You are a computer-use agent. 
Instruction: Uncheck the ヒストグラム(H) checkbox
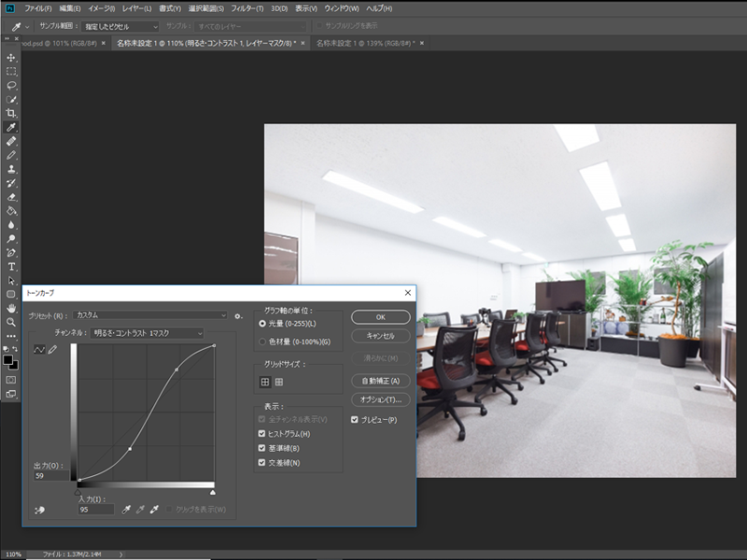coord(262,434)
